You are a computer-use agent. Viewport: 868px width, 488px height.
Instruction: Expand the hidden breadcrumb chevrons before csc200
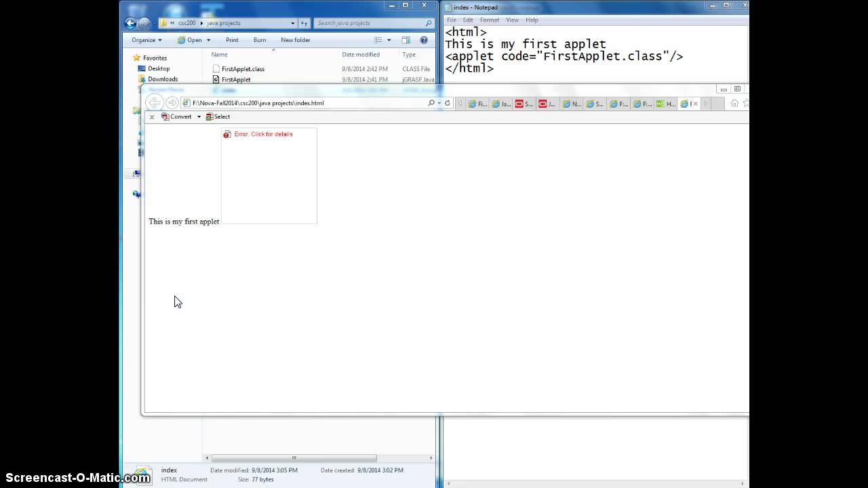[x=173, y=23]
